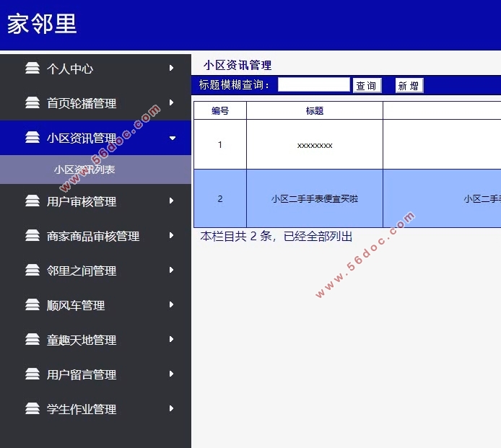
Task: Open the 首页轮播管理 menu label
Action: tap(82, 103)
